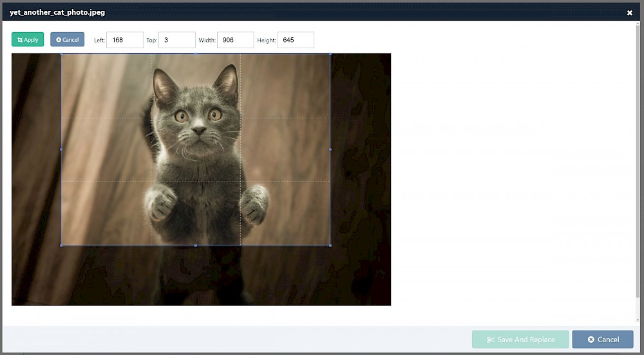Click the scrollbar down arrow
This screenshot has width=644, height=355.
[x=638, y=320]
